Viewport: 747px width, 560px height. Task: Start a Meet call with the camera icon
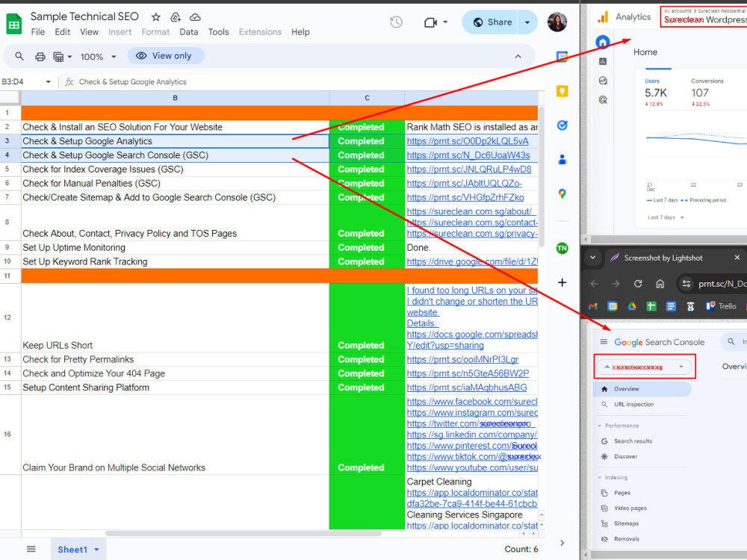pyautogui.click(x=430, y=22)
